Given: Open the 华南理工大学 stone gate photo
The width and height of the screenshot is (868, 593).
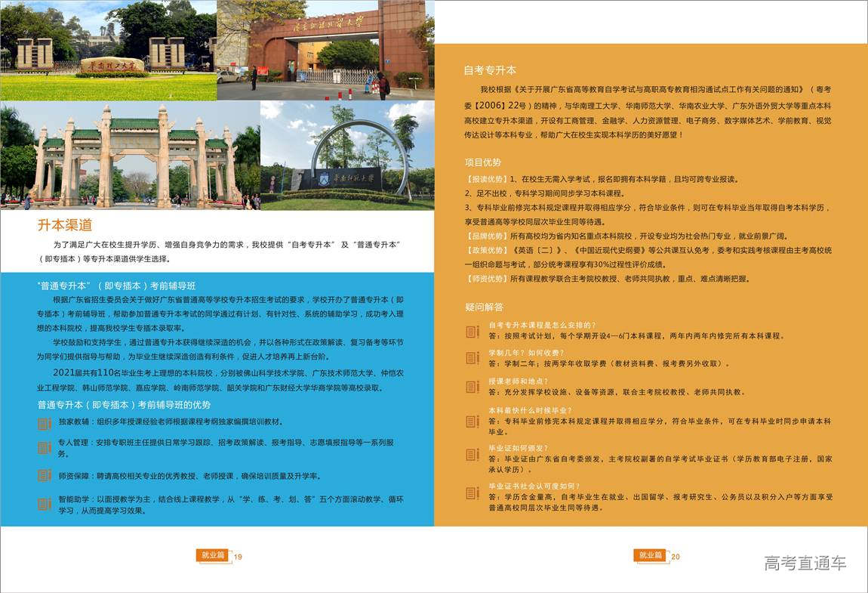Looking at the screenshot, I should click(x=108, y=50).
